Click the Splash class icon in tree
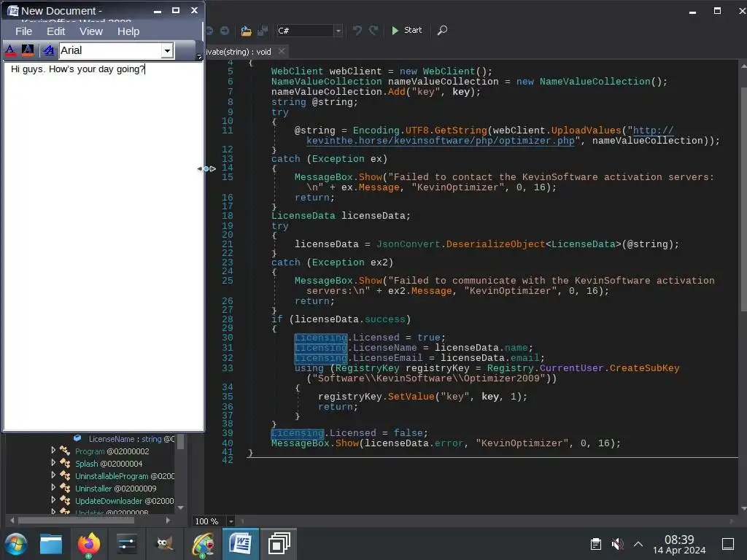The height and width of the screenshot is (560, 747). coord(65,463)
